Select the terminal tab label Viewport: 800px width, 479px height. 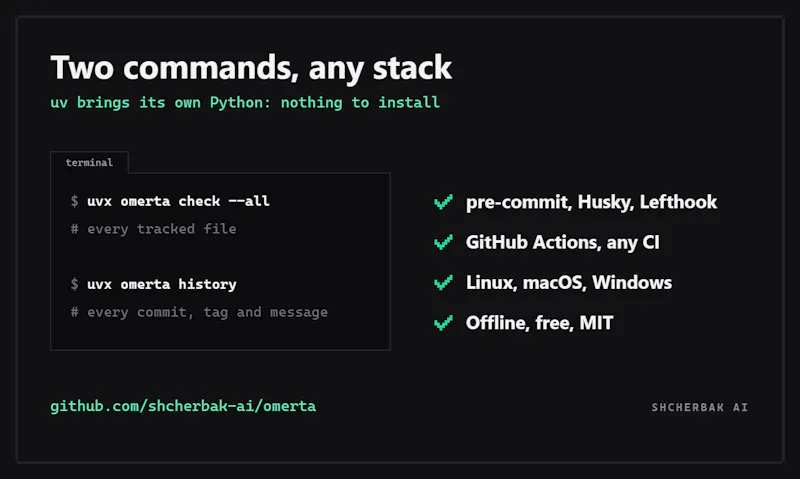[89, 163]
